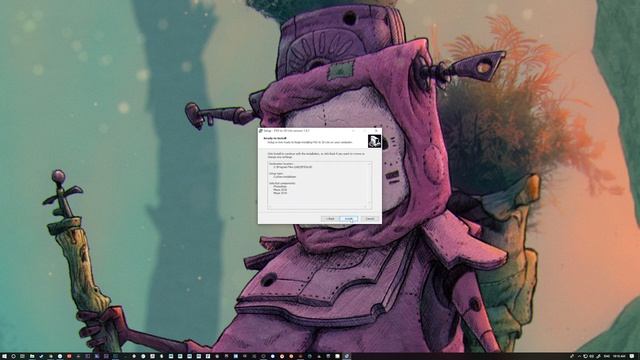This screenshot has height=360, width=640.
Task: Show hidden system tray icons chevron
Action: click(579, 356)
